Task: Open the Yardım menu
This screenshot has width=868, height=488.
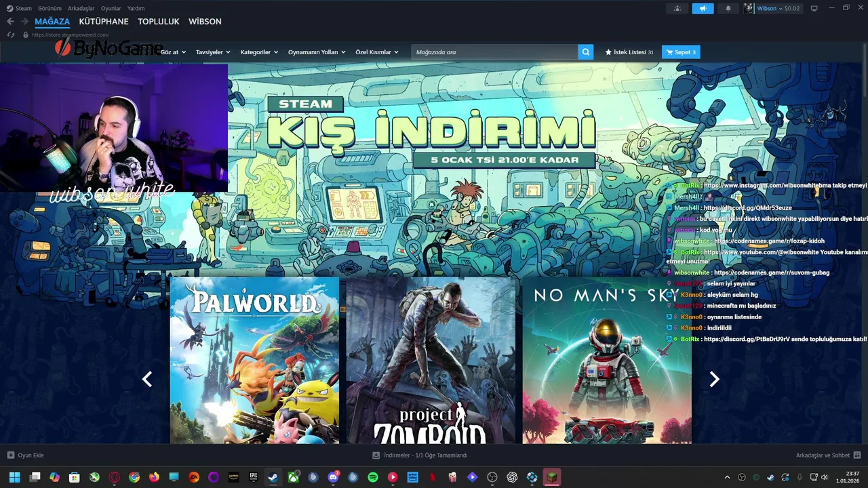Action: 136,8
